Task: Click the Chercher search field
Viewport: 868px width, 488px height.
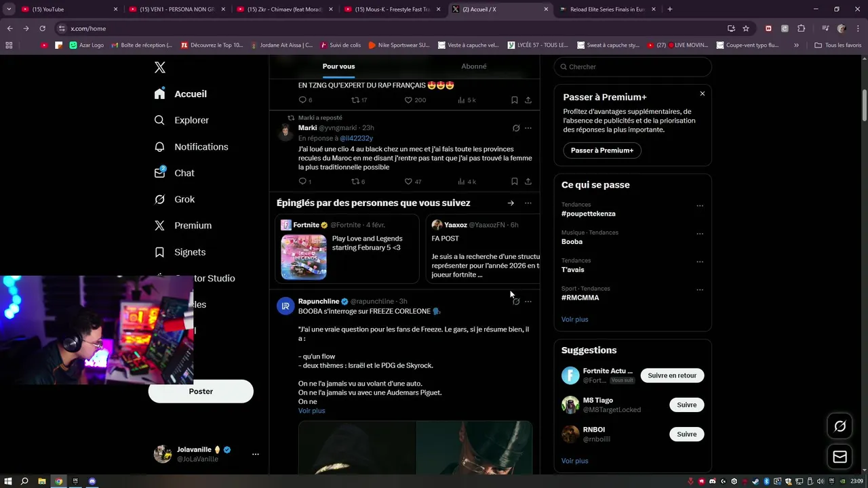Action: [633, 66]
